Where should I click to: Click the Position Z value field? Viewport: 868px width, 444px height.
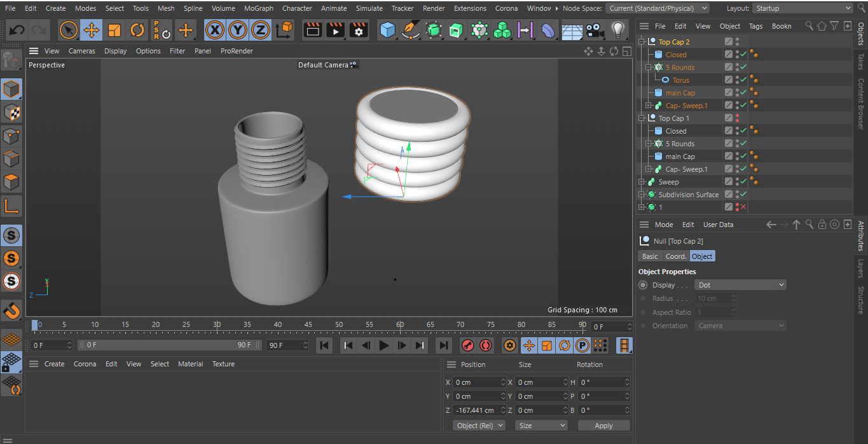pos(476,410)
